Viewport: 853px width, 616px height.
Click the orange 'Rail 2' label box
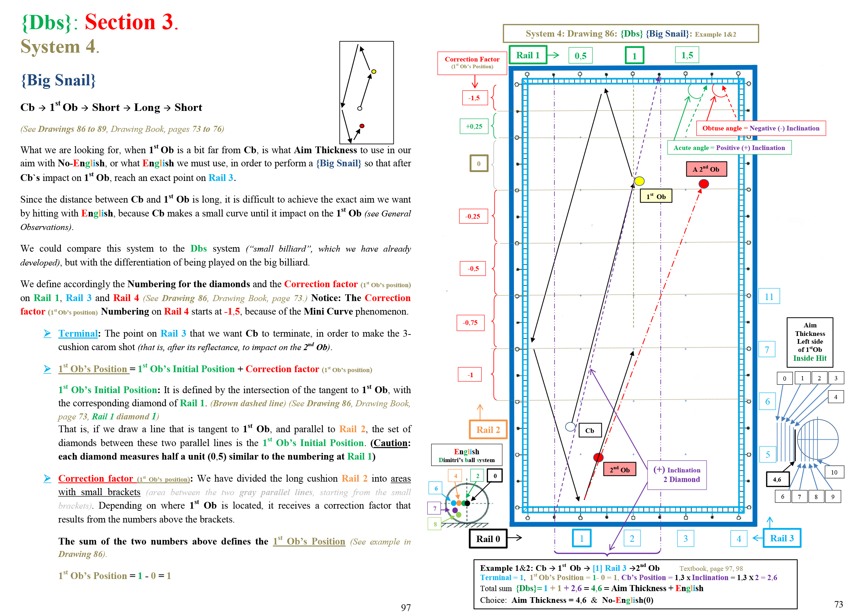pyautogui.click(x=488, y=429)
